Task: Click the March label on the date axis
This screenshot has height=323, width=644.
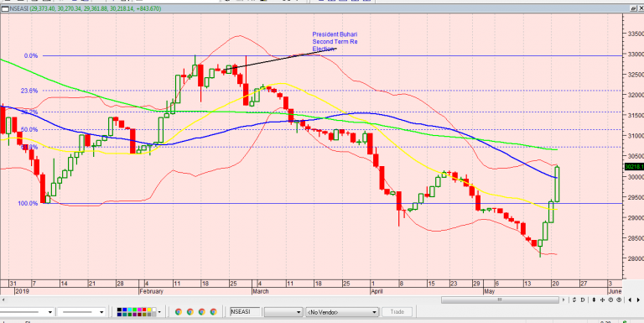Action: [x=261, y=291]
